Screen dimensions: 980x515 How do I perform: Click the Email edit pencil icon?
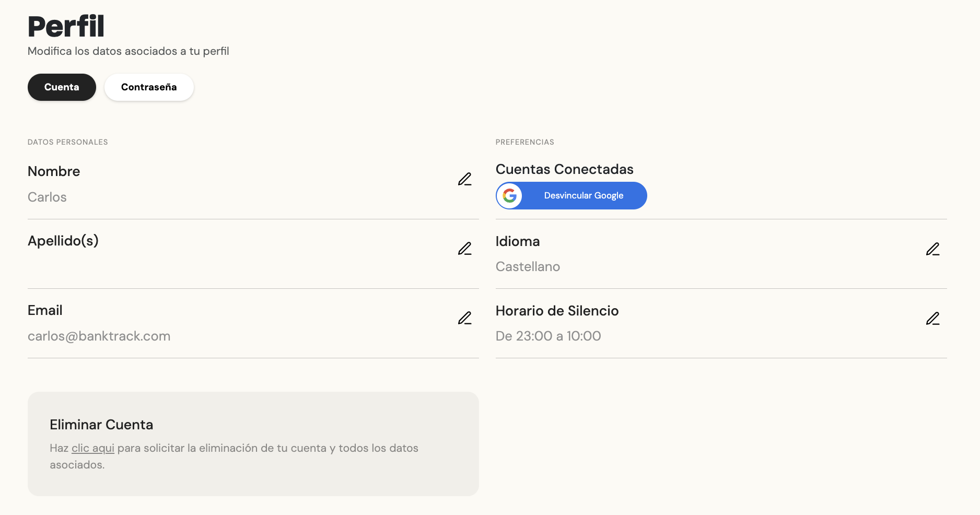pos(464,318)
